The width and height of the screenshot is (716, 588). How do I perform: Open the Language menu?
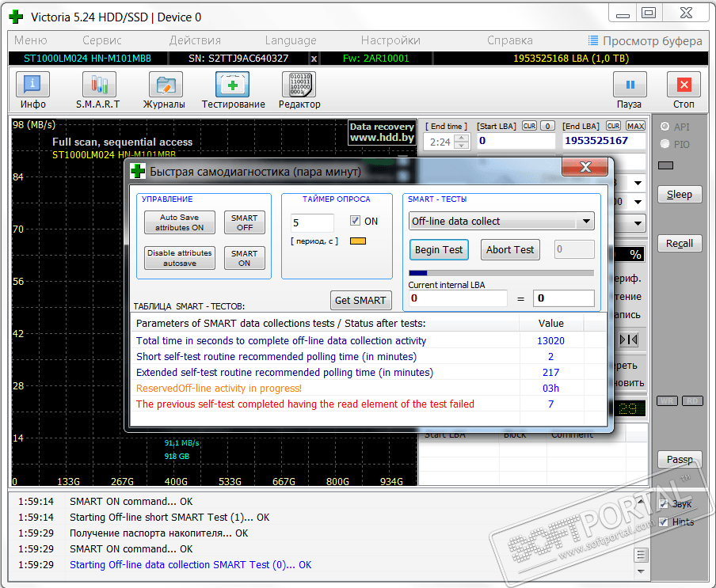click(x=291, y=40)
